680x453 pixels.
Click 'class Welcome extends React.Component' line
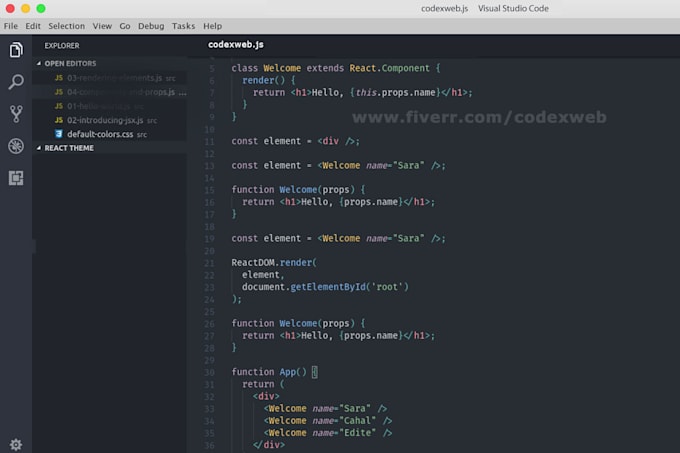[336, 68]
